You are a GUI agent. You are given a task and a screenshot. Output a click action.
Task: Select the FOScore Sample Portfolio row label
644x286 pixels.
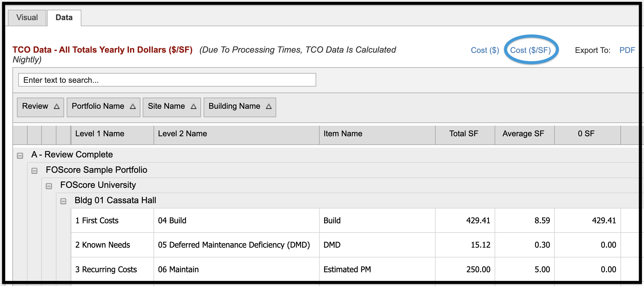[96, 170]
